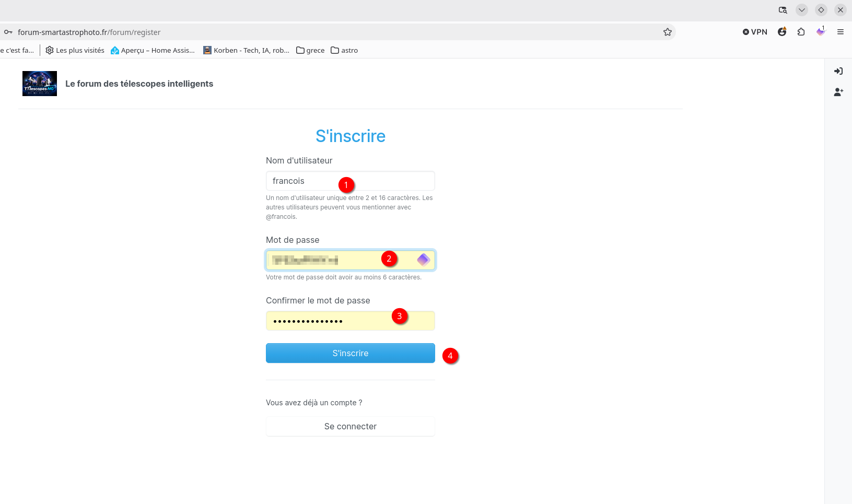Click the 'Se connecter' button

[x=351, y=426]
